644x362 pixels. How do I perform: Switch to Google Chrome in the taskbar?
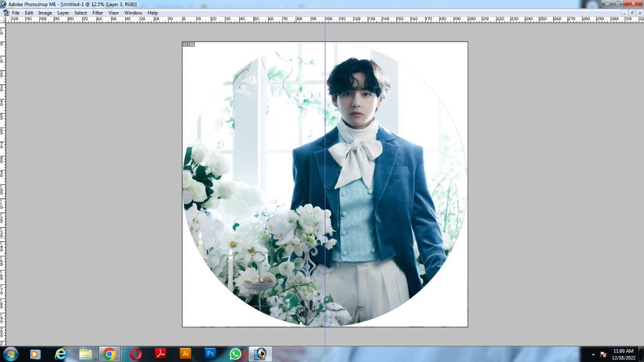[x=109, y=354]
